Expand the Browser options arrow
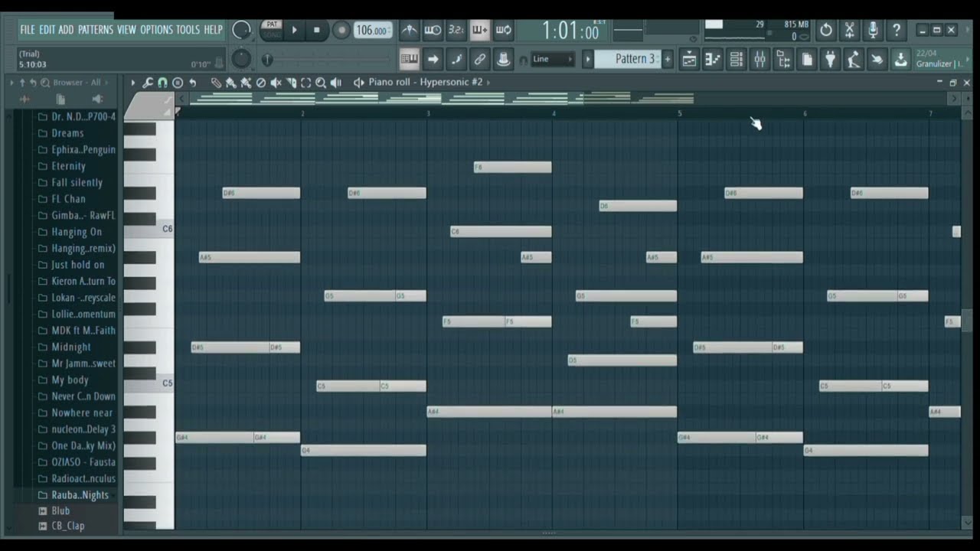This screenshot has height=551, width=980. (x=12, y=83)
